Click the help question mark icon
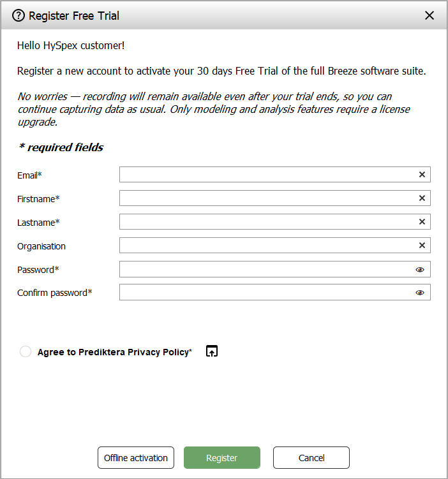 click(19, 15)
